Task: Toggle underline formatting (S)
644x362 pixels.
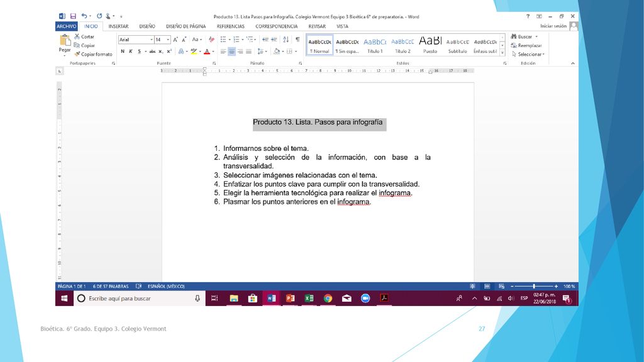Action: point(139,52)
